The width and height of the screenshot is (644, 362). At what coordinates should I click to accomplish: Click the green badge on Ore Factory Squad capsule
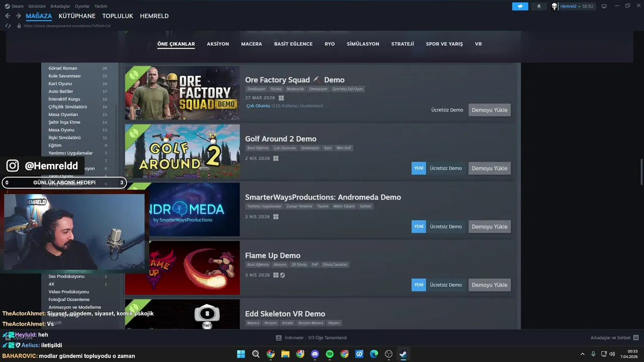point(133,75)
